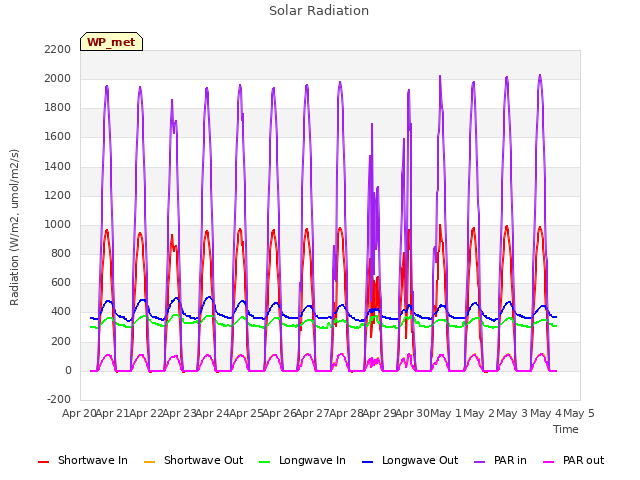The height and width of the screenshot is (480, 640).
Task: Click the green Longwave In legend swatch
Action: 264,462
